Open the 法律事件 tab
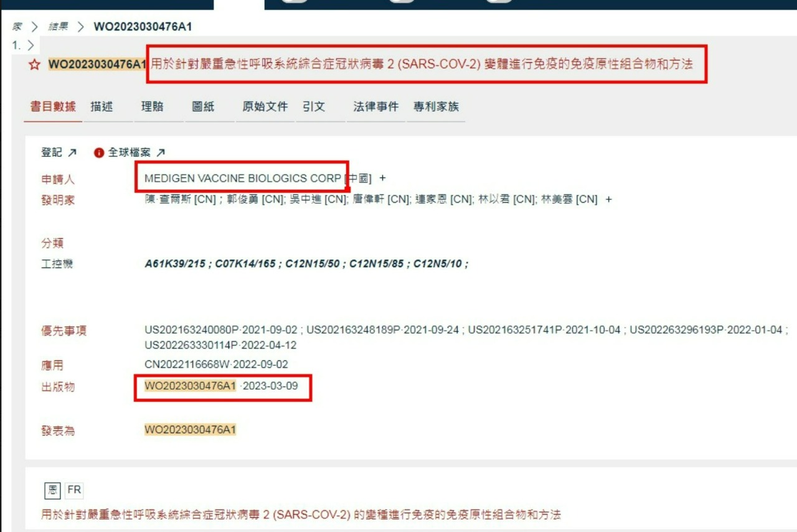This screenshot has width=797, height=532. coord(376,107)
